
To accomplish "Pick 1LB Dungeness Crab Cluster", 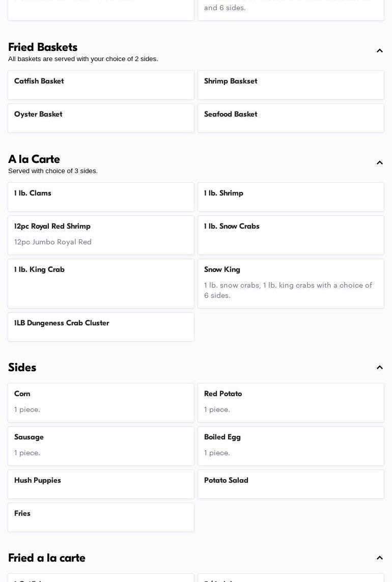I will tap(101, 327).
